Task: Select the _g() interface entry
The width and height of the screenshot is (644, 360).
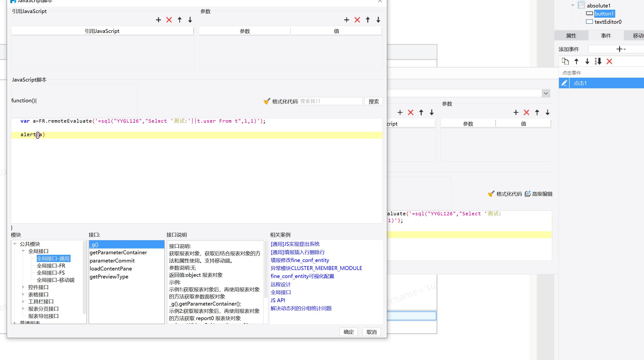Action: (x=126, y=245)
